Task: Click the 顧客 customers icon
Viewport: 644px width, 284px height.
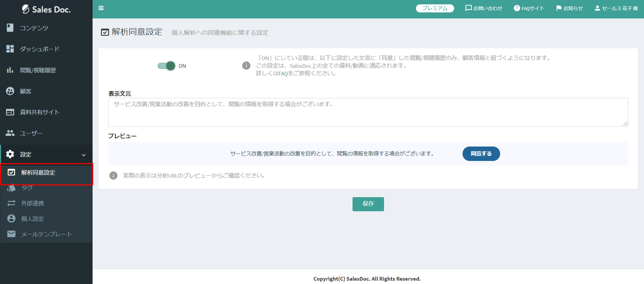Action: (10, 91)
